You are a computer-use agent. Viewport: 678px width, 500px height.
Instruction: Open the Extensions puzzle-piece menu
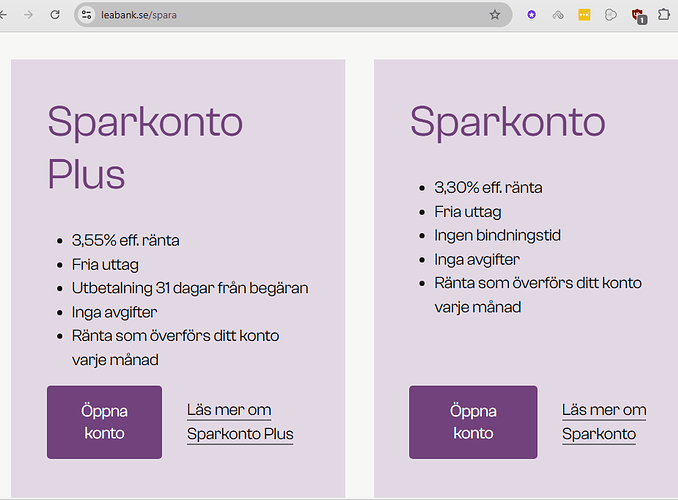[663, 15]
